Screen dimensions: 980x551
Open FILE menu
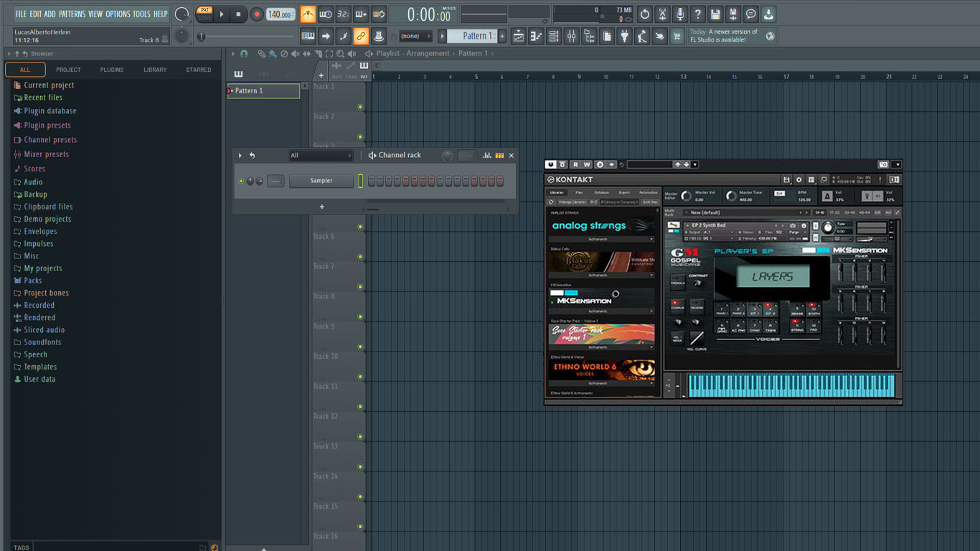[21, 14]
